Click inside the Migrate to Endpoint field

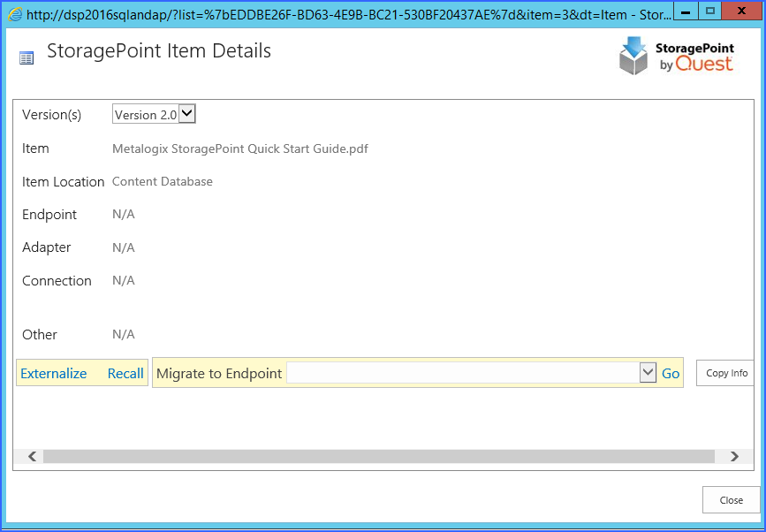click(x=463, y=373)
